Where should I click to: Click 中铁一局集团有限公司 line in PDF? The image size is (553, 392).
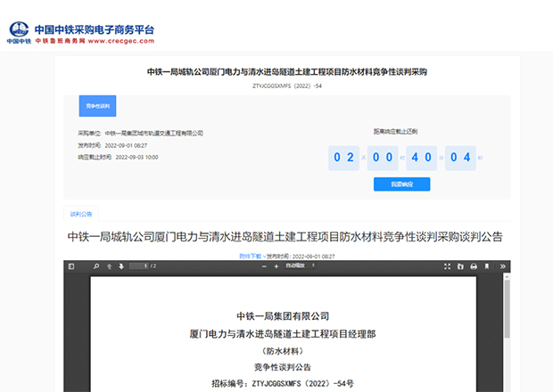pos(283,316)
